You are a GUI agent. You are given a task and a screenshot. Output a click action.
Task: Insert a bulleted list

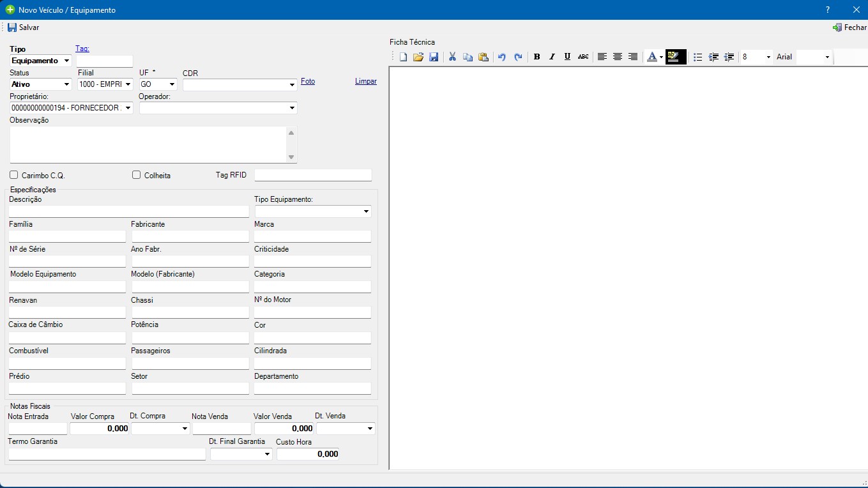pyautogui.click(x=697, y=57)
